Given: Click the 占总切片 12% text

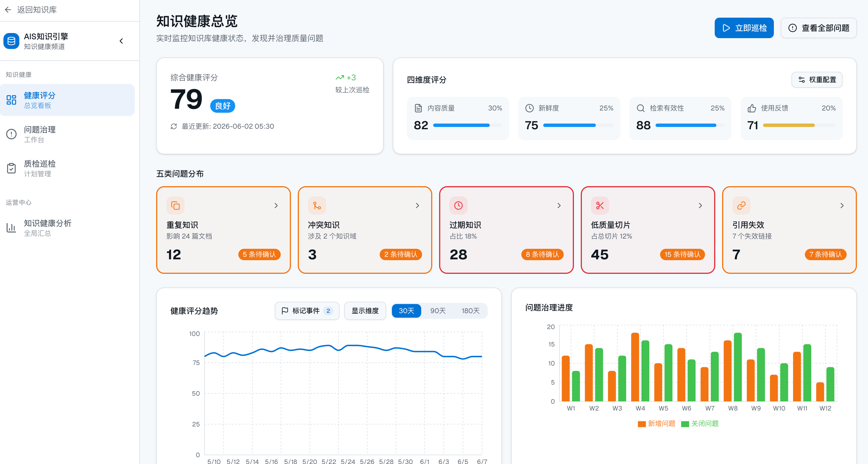Looking at the screenshot, I should tap(611, 236).
